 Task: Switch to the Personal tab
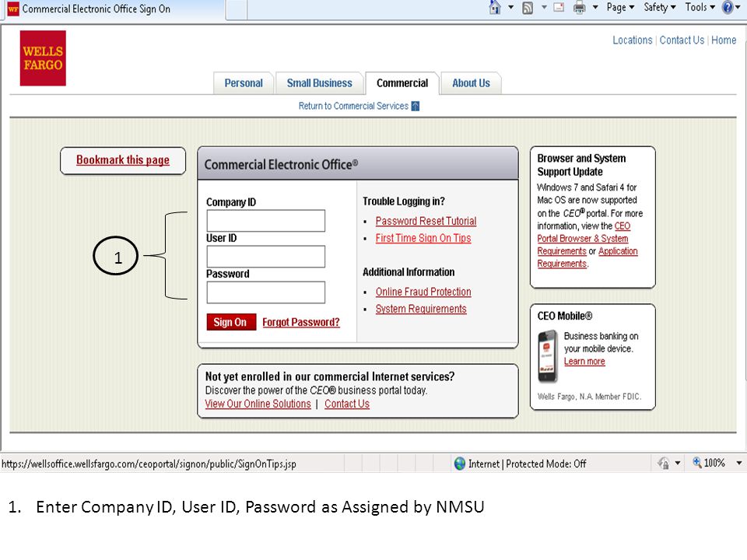point(244,83)
